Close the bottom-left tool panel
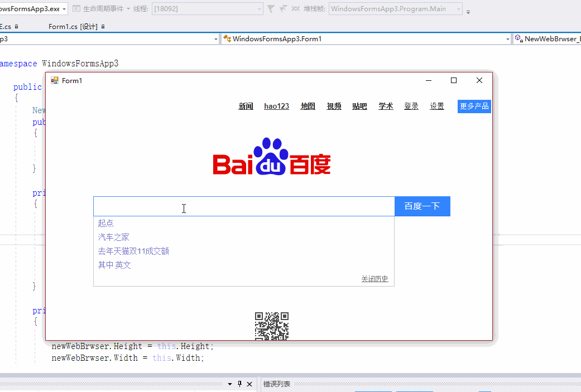Viewport: 581px width, 392px height. pyautogui.click(x=249, y=384)
